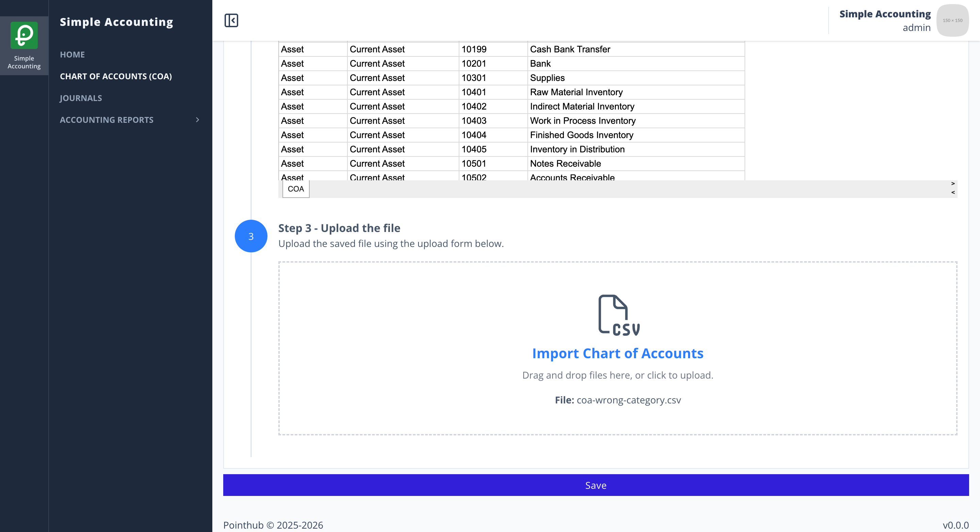
Task: Click the Notes Receivable cell
Action: coord(636,164)
